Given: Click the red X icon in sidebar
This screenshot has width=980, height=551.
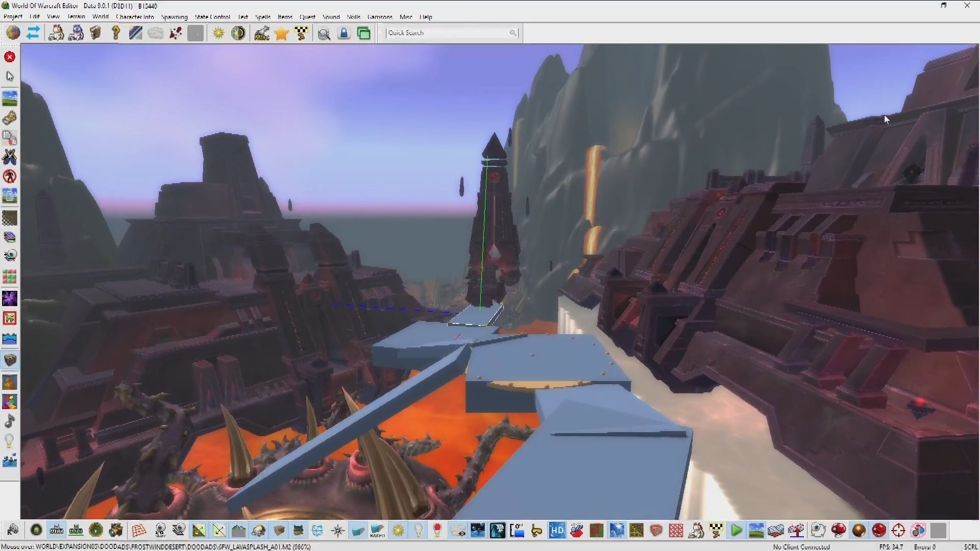Looking at the screenshot, I should pos(10,57).
